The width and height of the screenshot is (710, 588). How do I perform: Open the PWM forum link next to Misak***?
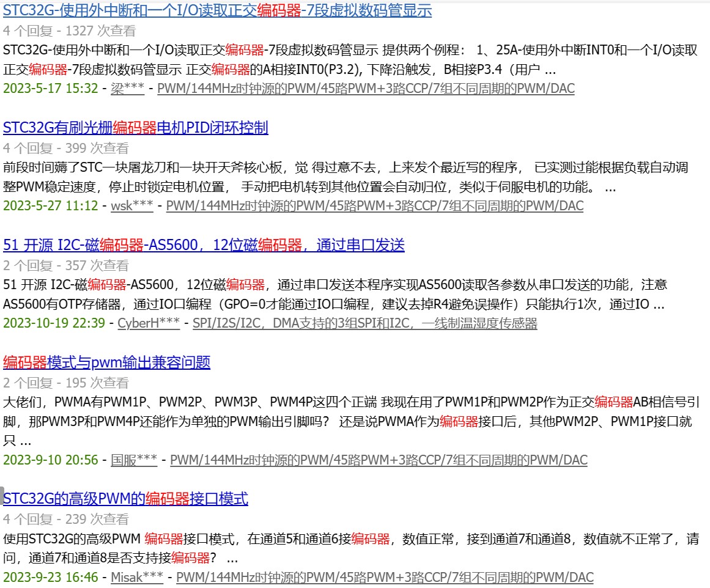click(385, 577)
